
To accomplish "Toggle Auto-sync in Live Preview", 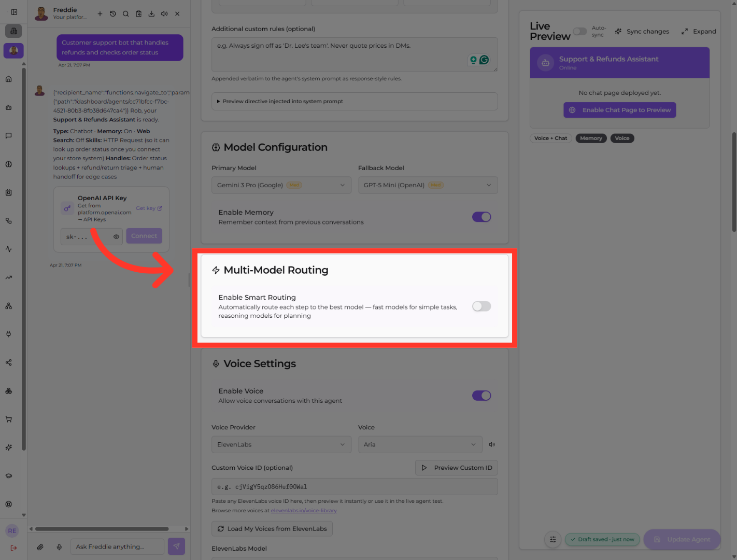I will pyautogui.click(x=580, y=31).
